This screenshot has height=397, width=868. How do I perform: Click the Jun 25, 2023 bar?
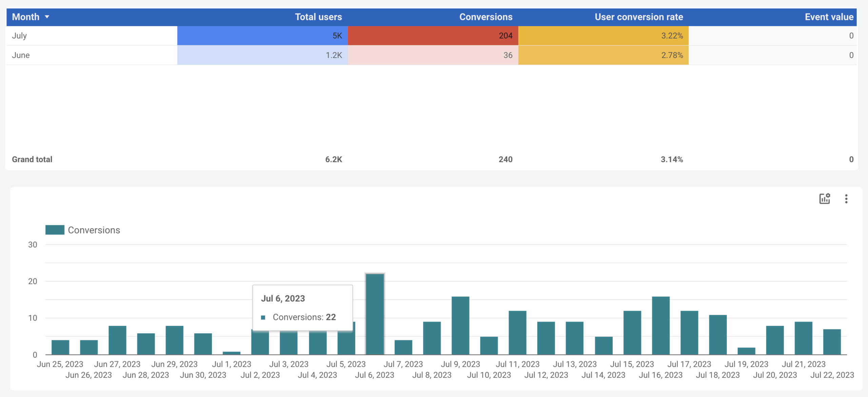point(60,347)
